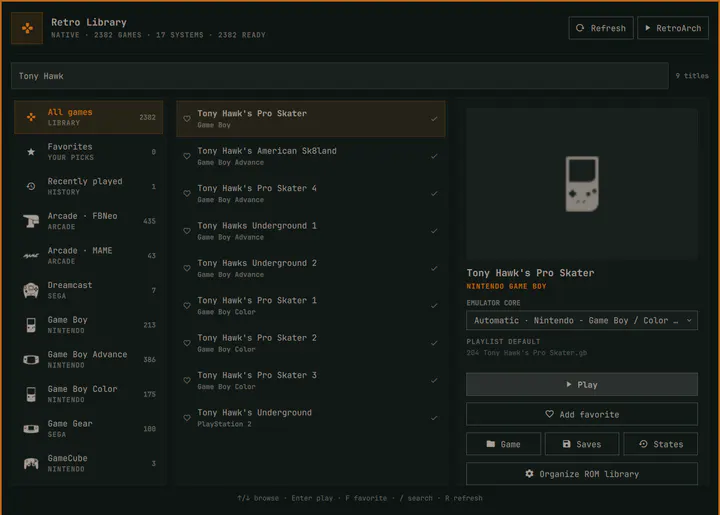Viewport: 720px width, 515px height.
Task: Open the Game Boy Advance category
Action: click(x=89, y=359)
